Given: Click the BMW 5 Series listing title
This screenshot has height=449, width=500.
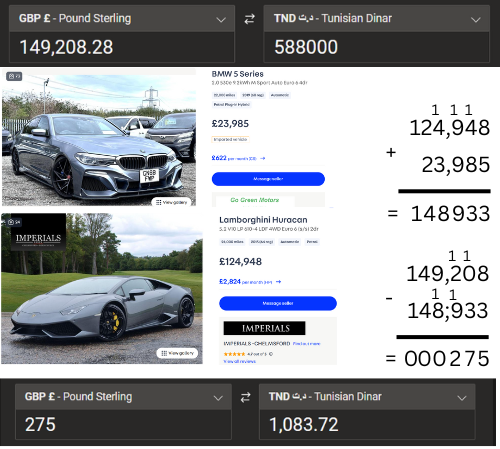Looking at the screenshot, I should click(x=238, y=74).
